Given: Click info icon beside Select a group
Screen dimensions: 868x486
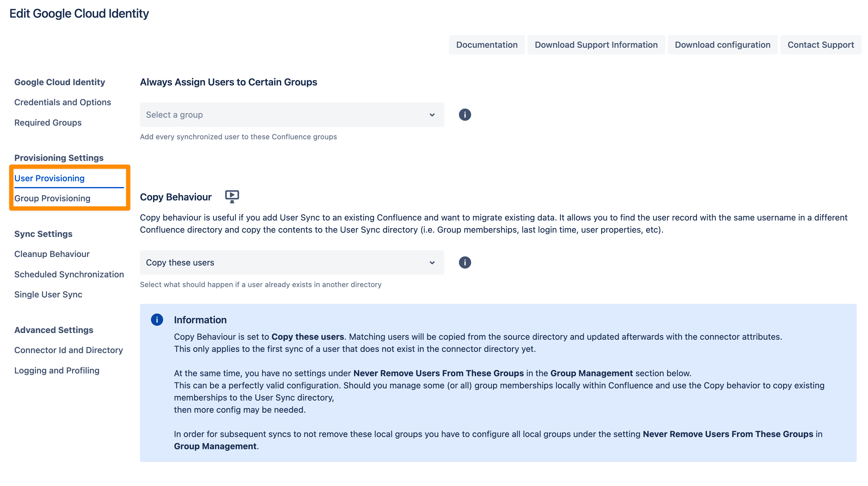Looking at the screenshot, I should point(465,115).
